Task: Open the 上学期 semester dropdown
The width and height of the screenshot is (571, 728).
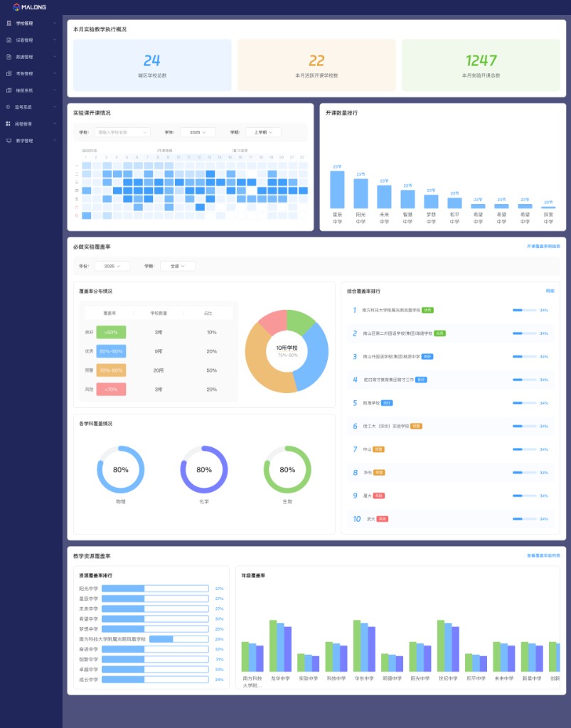Action: click(263, 132)
